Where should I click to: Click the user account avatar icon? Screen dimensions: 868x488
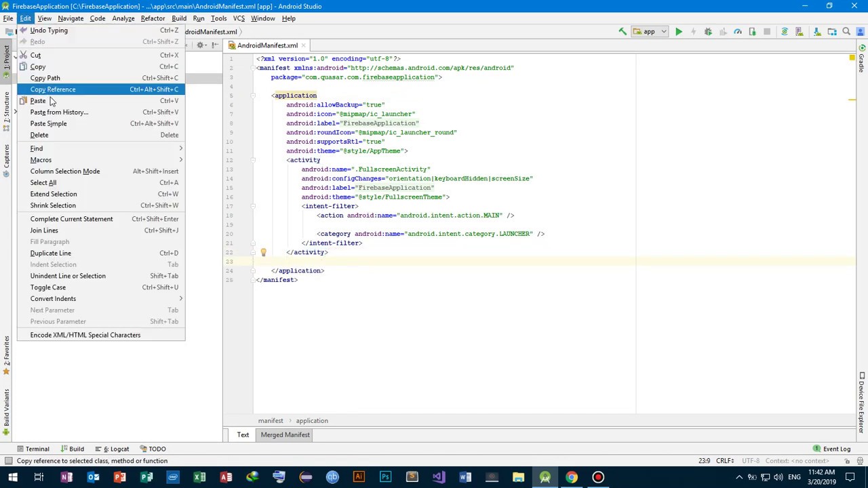tap(860, 32)
